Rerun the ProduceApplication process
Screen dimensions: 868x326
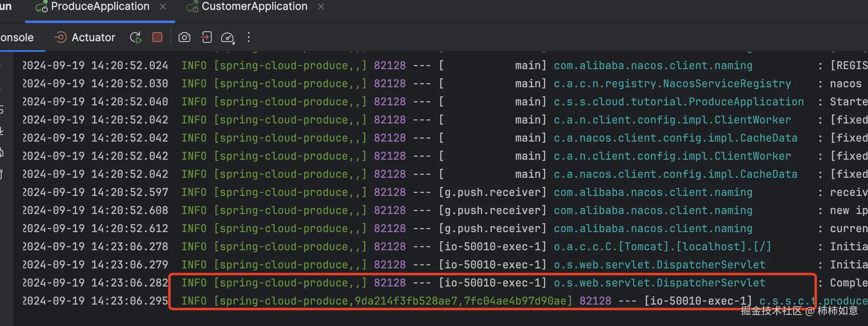(135, 37)
